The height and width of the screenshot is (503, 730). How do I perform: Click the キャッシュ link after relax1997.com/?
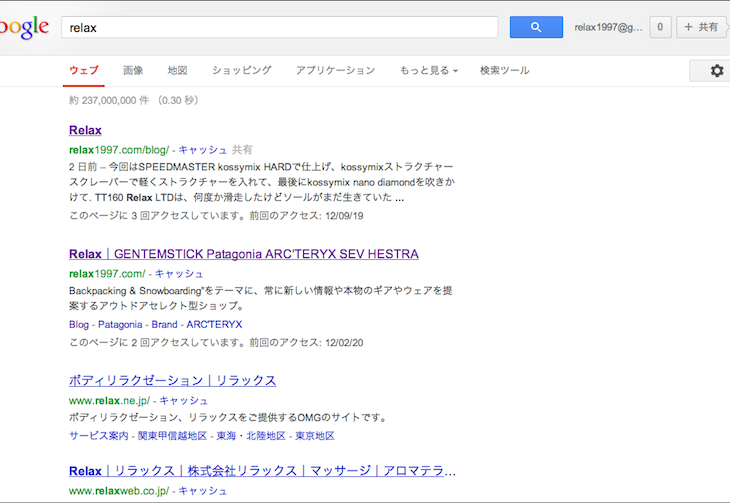(179, 273)
